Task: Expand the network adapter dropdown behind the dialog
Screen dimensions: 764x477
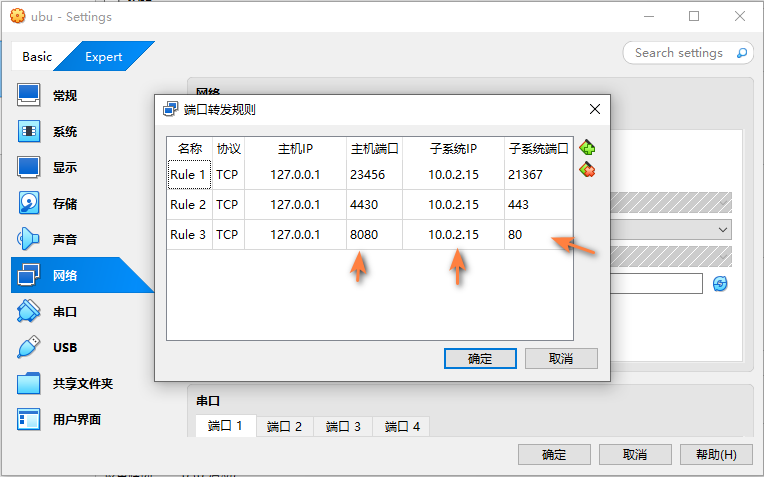Action: click(723, 230)
